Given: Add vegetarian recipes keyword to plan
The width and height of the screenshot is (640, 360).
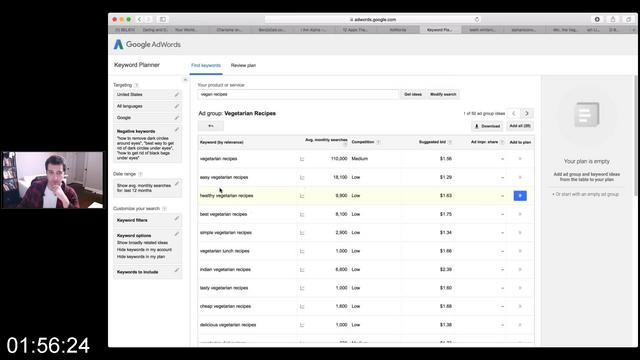Looking at the screenshot, I should click(520, 159).
